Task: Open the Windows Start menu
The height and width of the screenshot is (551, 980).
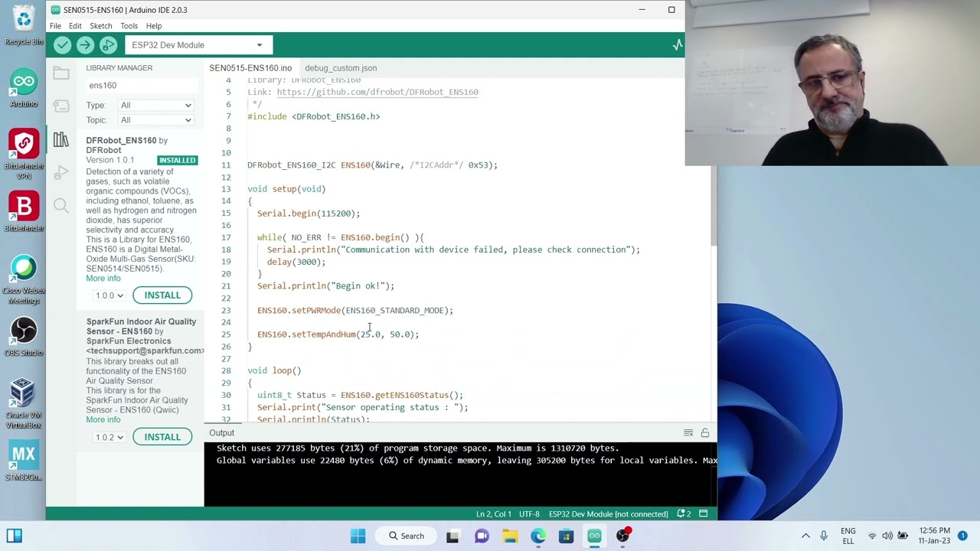Action: pyautogui.click(x=358, y=536)
